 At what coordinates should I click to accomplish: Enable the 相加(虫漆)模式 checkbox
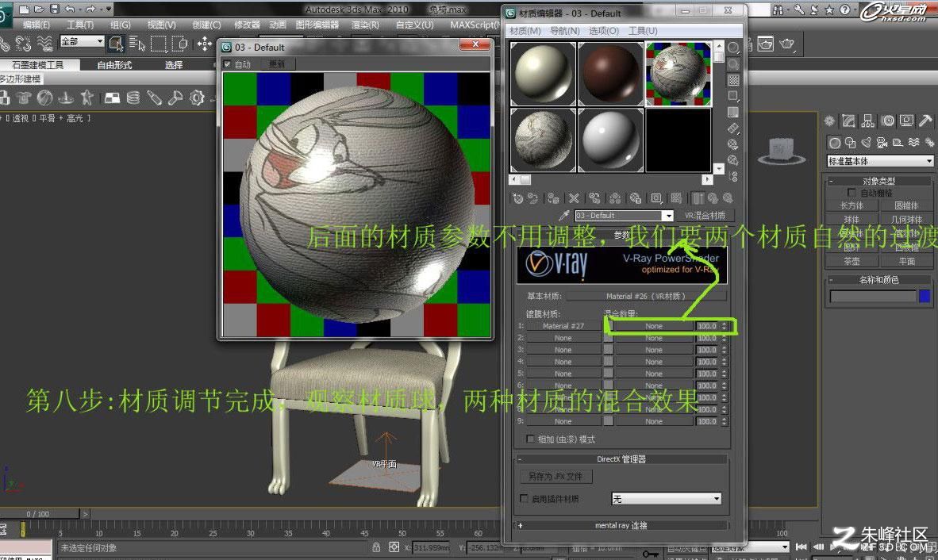pyautogui.click(x=529, y=439)
